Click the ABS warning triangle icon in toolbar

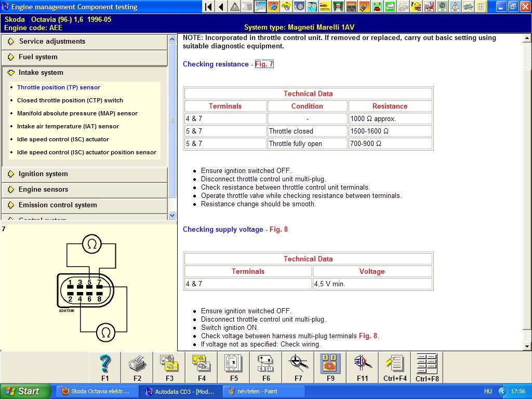pyautogui.click(x=455, y=6)
